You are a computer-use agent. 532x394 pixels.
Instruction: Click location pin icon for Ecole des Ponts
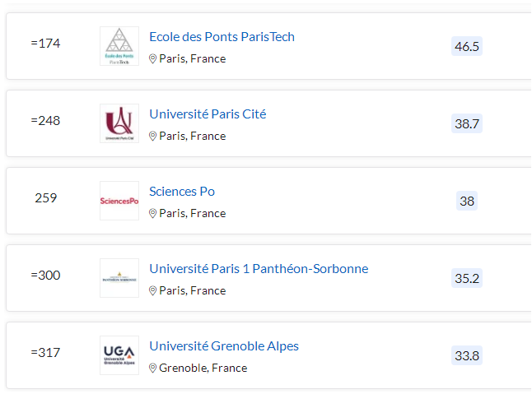[152, 58]
